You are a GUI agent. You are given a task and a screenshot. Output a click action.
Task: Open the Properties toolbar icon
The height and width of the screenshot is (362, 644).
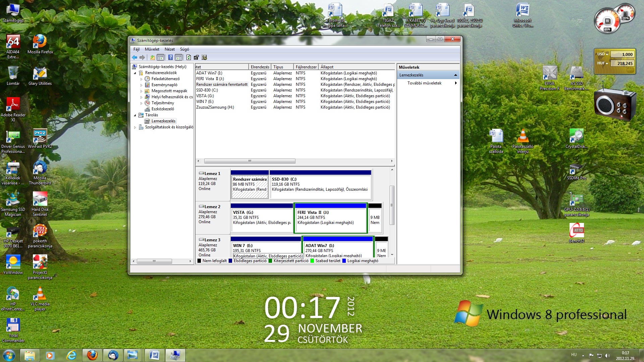tap(196, 57)
